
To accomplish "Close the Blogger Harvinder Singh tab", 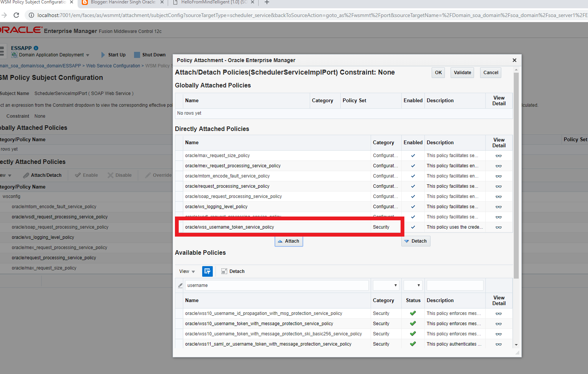I will (x=162, y=2).
